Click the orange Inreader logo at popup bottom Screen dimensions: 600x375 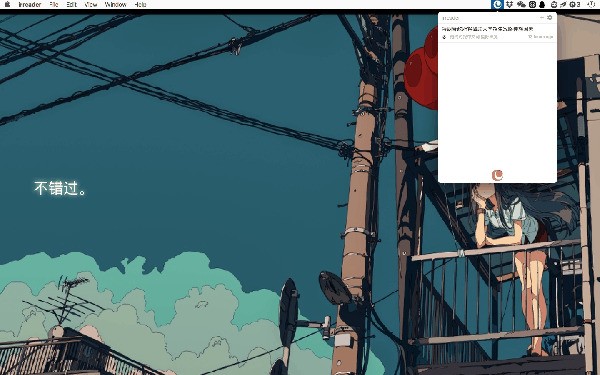click(x=497, y=175)
